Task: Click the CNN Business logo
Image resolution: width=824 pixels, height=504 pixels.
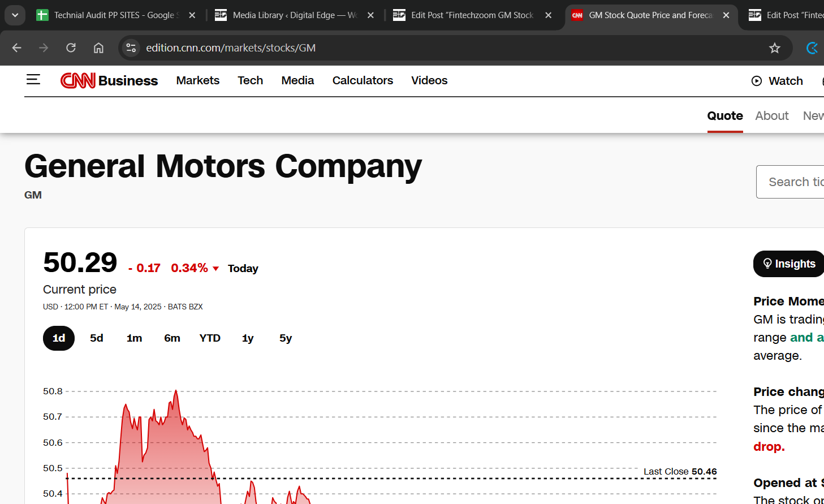Action: click(109, 81)
